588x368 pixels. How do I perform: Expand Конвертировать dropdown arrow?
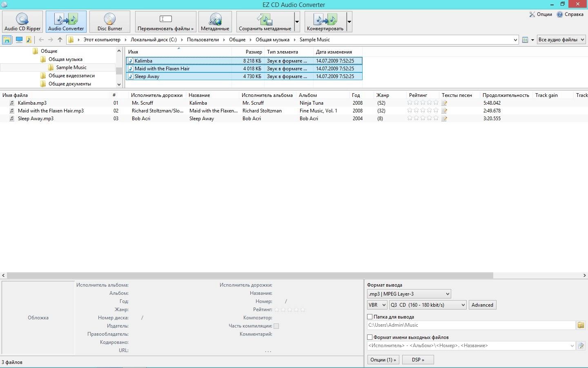349,22
